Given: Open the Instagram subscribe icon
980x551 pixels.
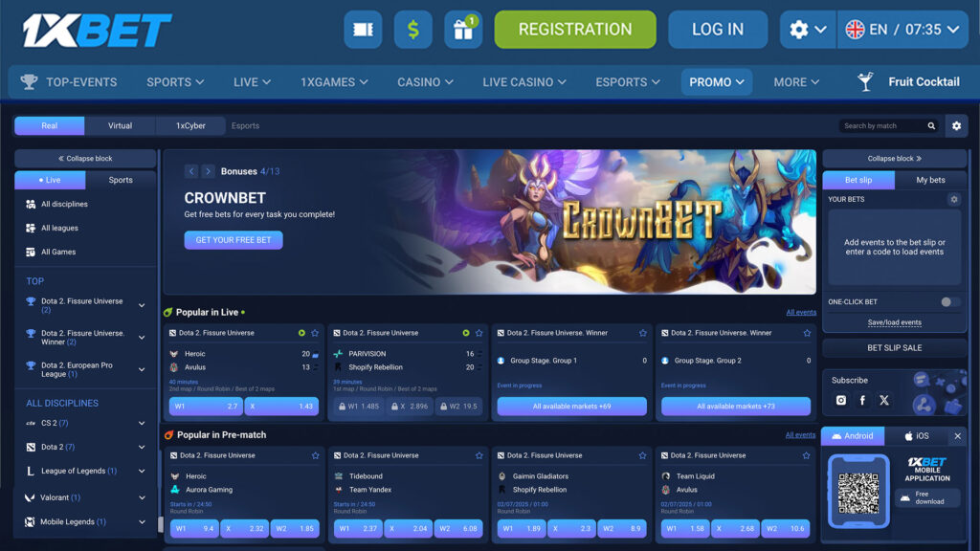Looking at the screenshot, I should click(x=841, y=401).
